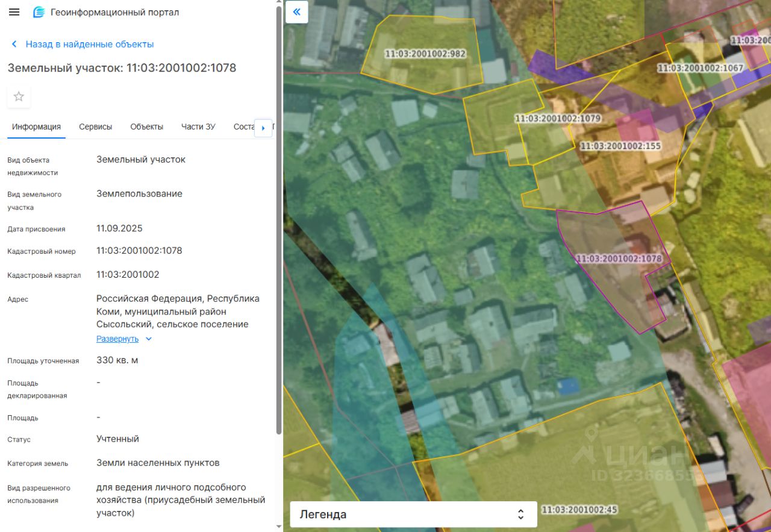Click the Дата присвоения label
The image size is (771, 532).
36,229
